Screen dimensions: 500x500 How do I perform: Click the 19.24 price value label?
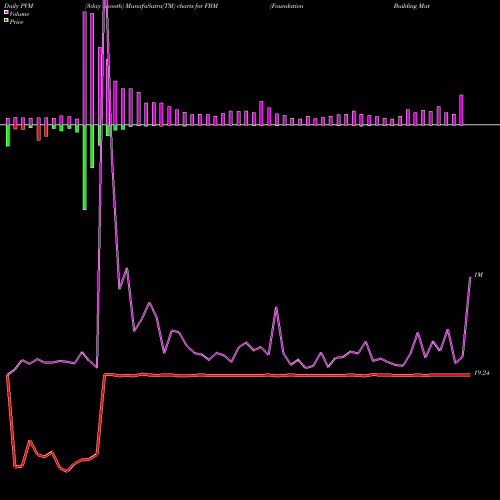[x=481, y=373]
